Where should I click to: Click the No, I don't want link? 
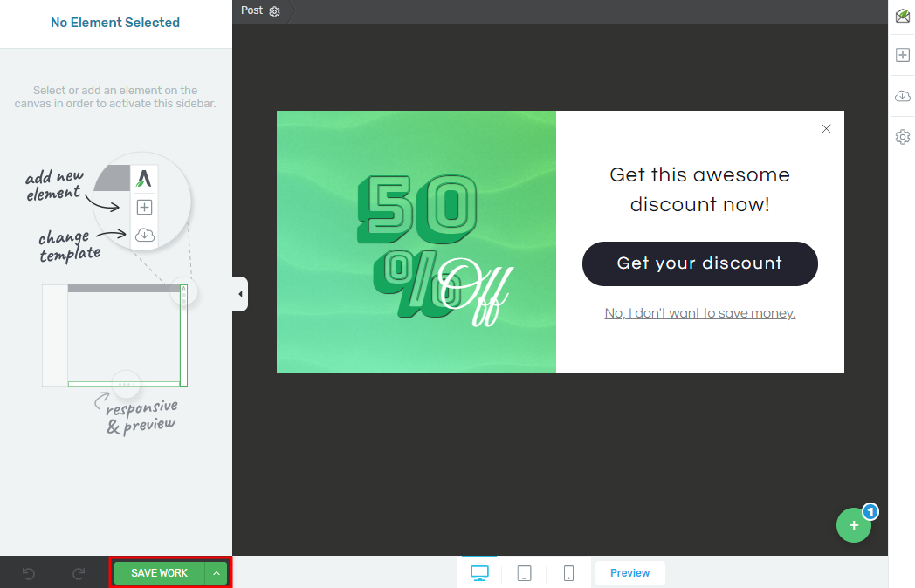(699, 312)
